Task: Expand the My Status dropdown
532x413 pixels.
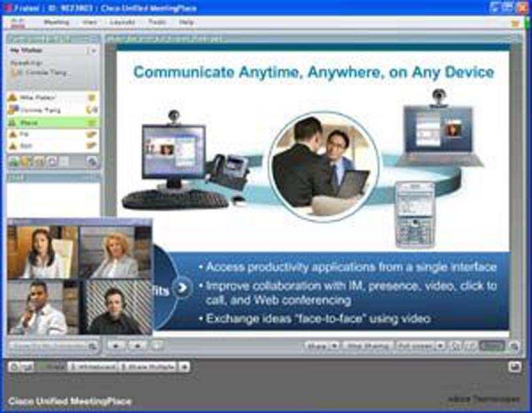Action: [92, 50]
